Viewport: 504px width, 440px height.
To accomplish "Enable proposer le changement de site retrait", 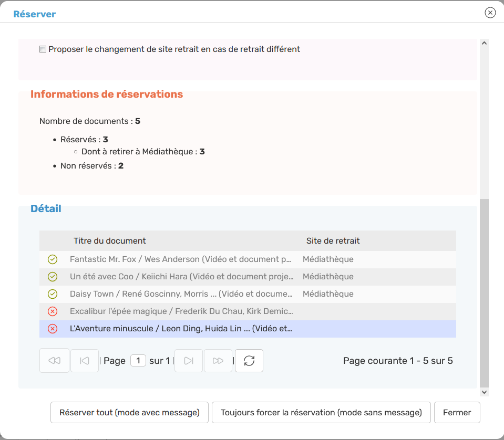I will (x=43, y=49).
